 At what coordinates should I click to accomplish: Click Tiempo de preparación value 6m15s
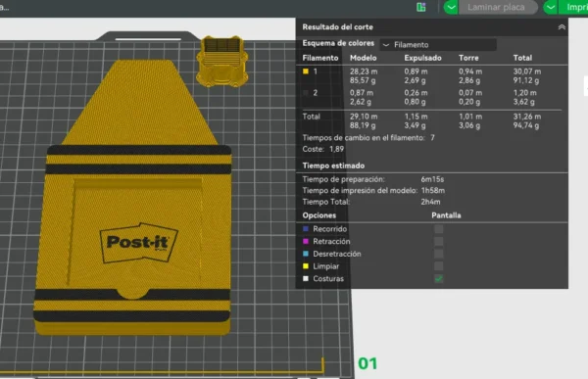tap(432, 179)
